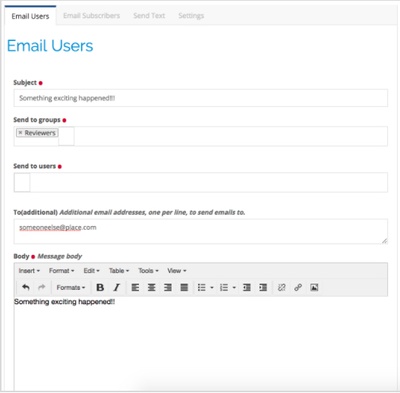Switch to the Email Users tab
The width and height of the screenshot is (400, 393).
30,16
